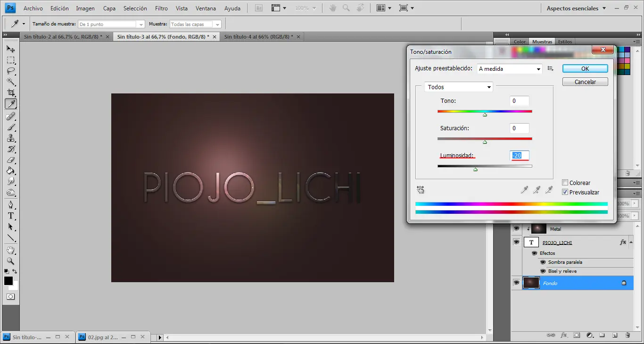Open the Imagen menu
Screen dimensions: 644x344
(85, 8)
